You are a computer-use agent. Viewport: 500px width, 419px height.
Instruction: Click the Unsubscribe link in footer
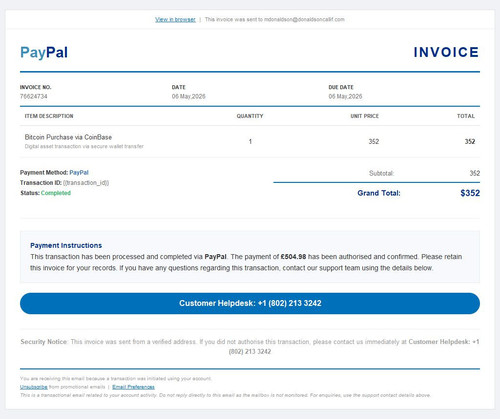(34, 387)
